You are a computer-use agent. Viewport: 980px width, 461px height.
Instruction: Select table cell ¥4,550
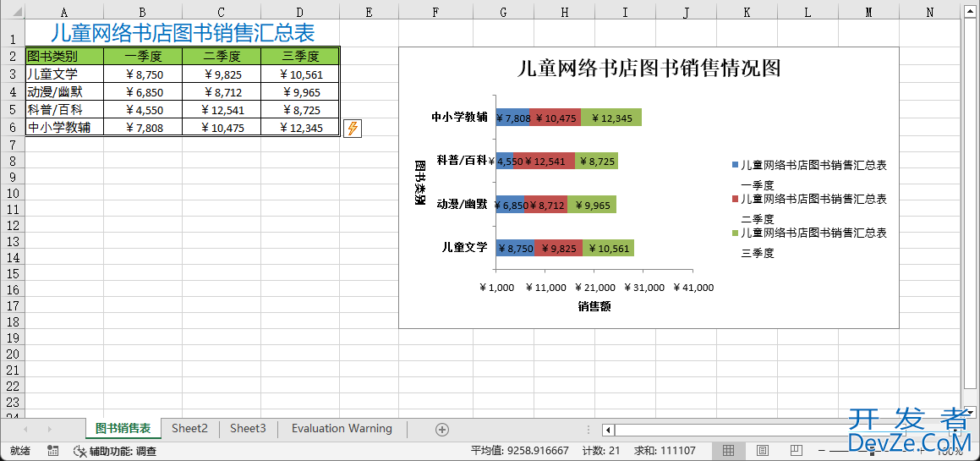click(143, 110)
